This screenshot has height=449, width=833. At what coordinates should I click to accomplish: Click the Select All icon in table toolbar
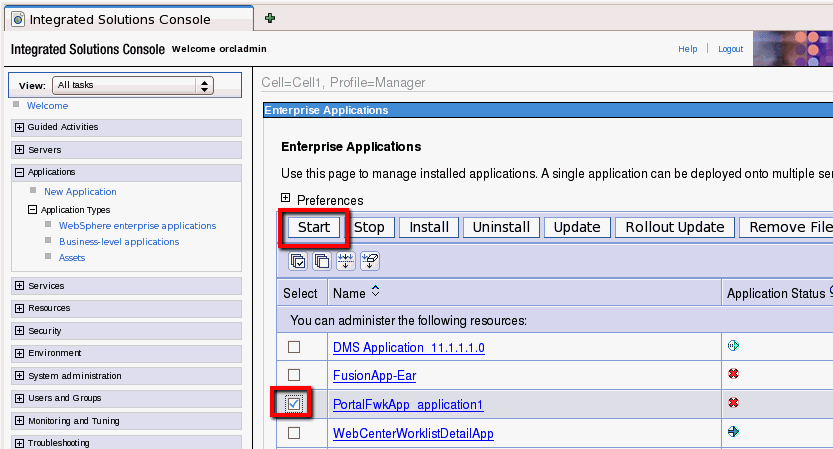[298, 261]
